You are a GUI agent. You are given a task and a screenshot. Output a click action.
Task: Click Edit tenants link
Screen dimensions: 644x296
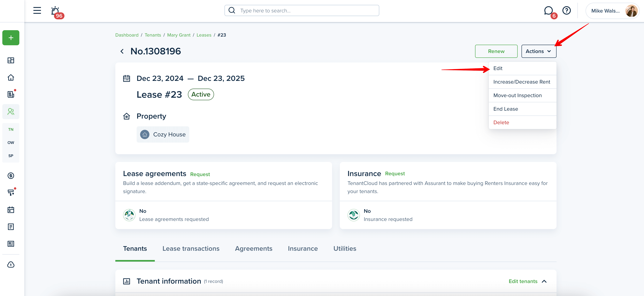[523, 281]
